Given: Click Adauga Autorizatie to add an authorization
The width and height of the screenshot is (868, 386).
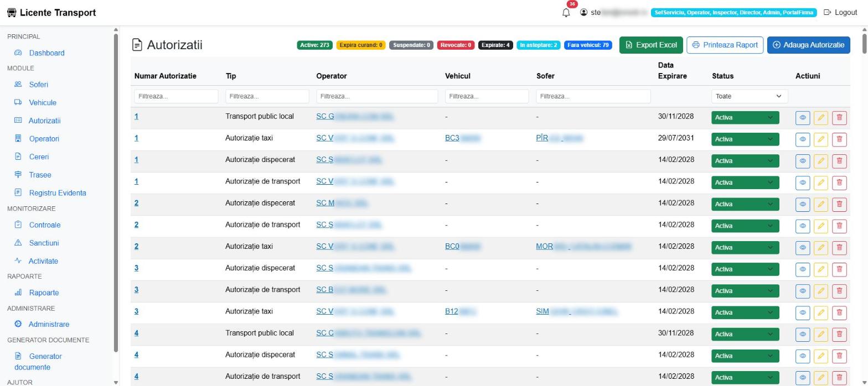Looking at the screenshot, I should tap(809, 45).
